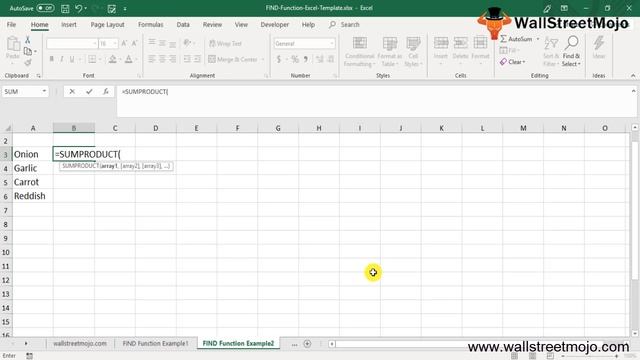Click the Accounting dollar sign icon
This screenshot has width=640, height=360.
[279, 60]
